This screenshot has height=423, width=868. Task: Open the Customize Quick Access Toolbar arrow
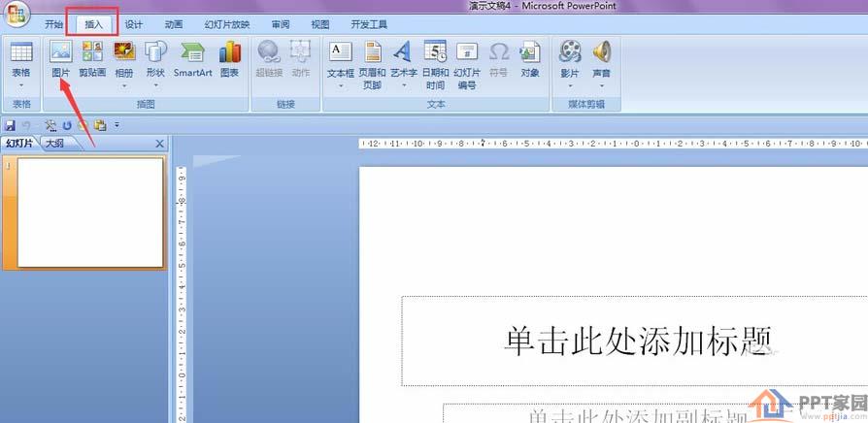point(117,125)
